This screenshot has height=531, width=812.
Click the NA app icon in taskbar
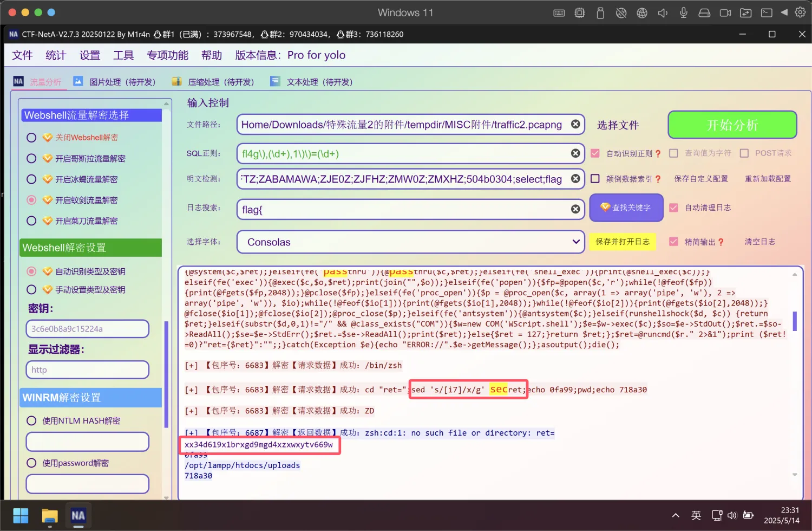[78, 515]
